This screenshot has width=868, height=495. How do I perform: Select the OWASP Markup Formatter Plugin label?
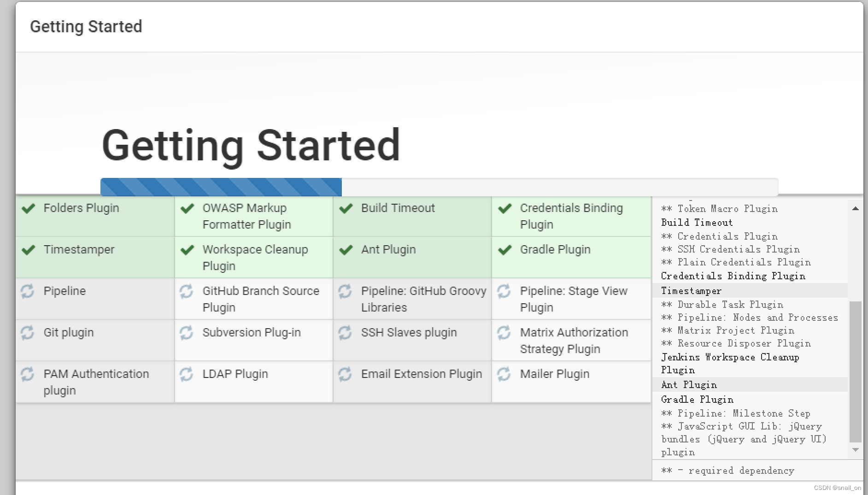point(247,216)
